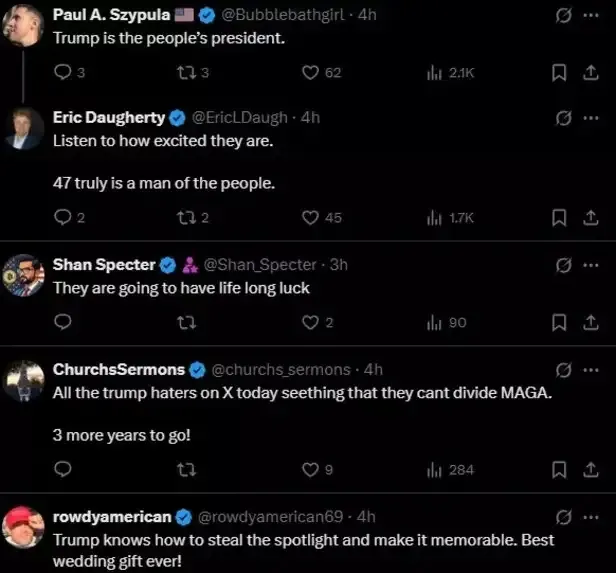Share Eric Daugherty's tweet
The image size is (616, 573).
click(x=589, y=218)
